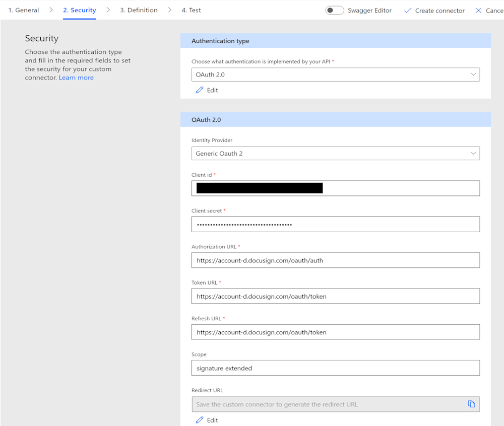Copy the Redirect URL using the copy icon
This screenshot has width=504, height=426.
(472, 404)
